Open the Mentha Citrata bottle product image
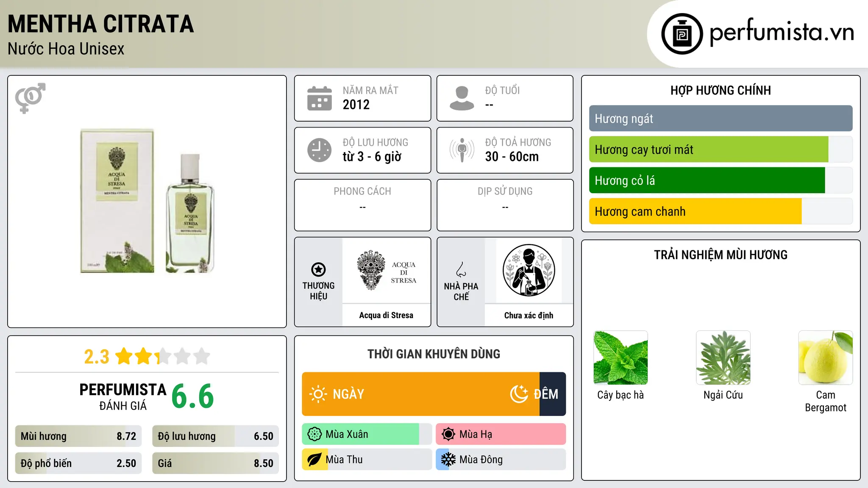Viewport: 868px width, 488px height. tap(147, 201)
